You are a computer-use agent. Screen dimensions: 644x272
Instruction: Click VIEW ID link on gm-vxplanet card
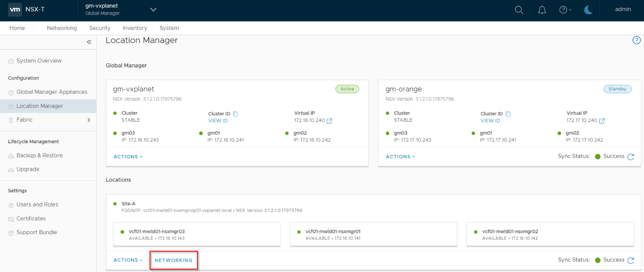tap(218, 120)
